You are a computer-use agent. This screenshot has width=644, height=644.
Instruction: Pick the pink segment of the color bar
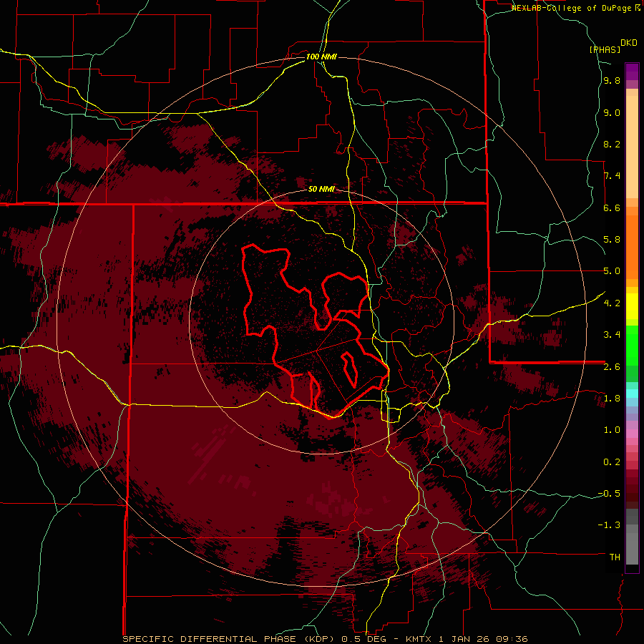point(632,434)
